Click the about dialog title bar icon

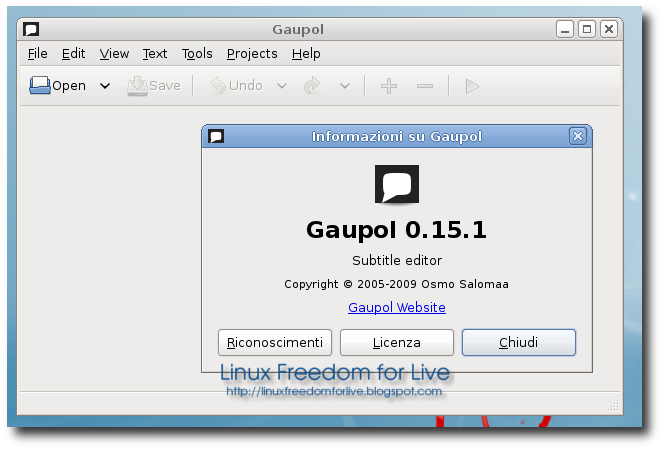coord(216,136)
